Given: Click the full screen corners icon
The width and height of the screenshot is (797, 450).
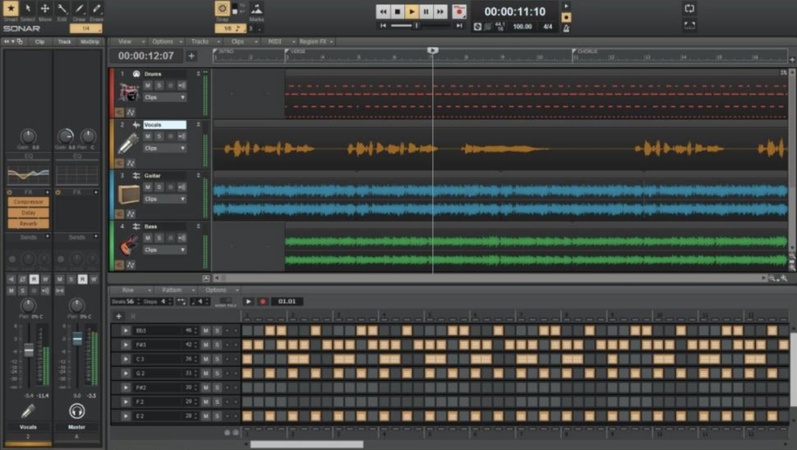Looking at the screenshot, I should pos(689,25).
